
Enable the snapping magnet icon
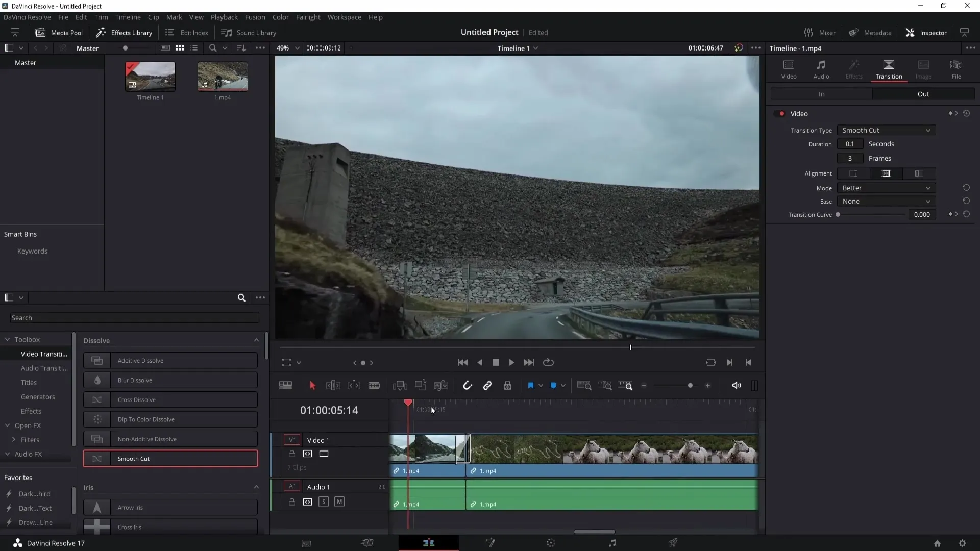pos(468,386)
